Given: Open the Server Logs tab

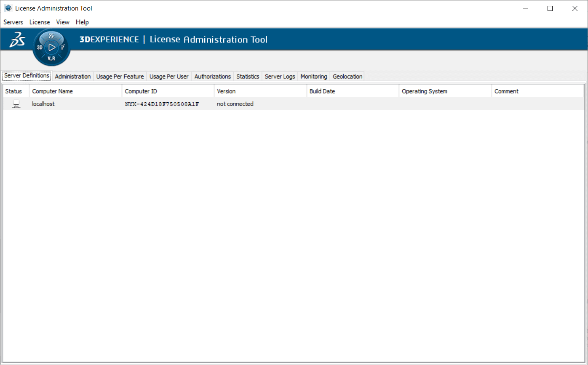Looking at the screenshot, I should 280,76.
